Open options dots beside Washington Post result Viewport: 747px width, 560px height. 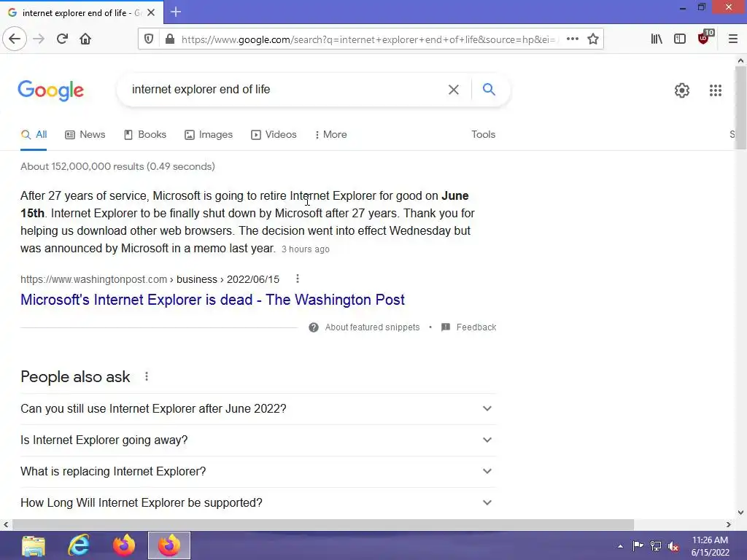tap(298, 279)
